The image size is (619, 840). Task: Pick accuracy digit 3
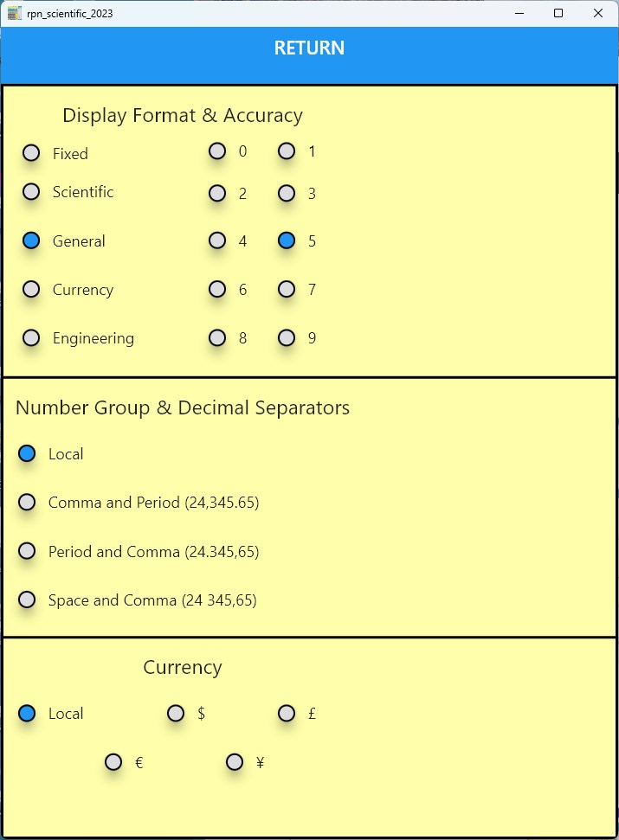[287, 194]
